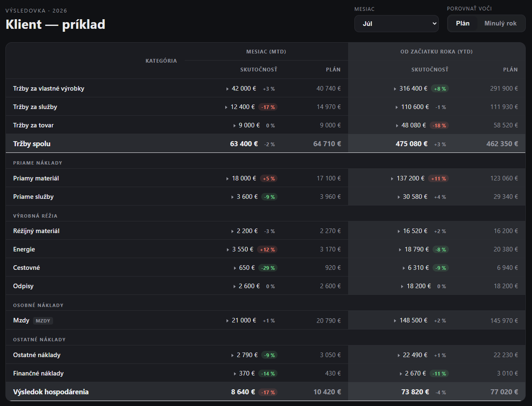Expand year-to-date 137 200 € for Priamy materiál
Viewport: 532px width, 406px height.
tap(407, 178)
